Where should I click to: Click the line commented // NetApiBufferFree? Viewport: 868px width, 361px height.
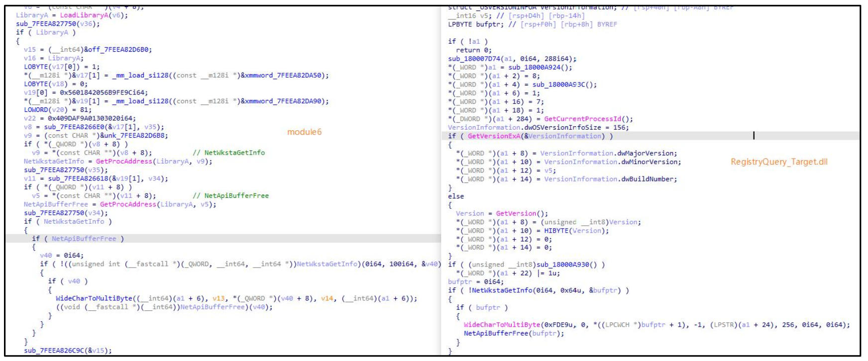pyautogui.click(x=150, y=196)
